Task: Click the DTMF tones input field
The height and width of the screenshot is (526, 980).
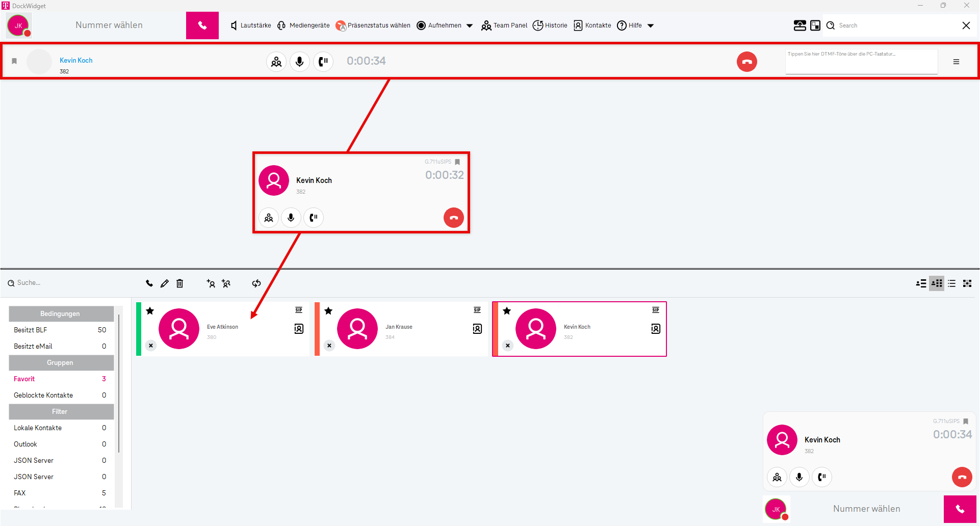Action: 861,62
